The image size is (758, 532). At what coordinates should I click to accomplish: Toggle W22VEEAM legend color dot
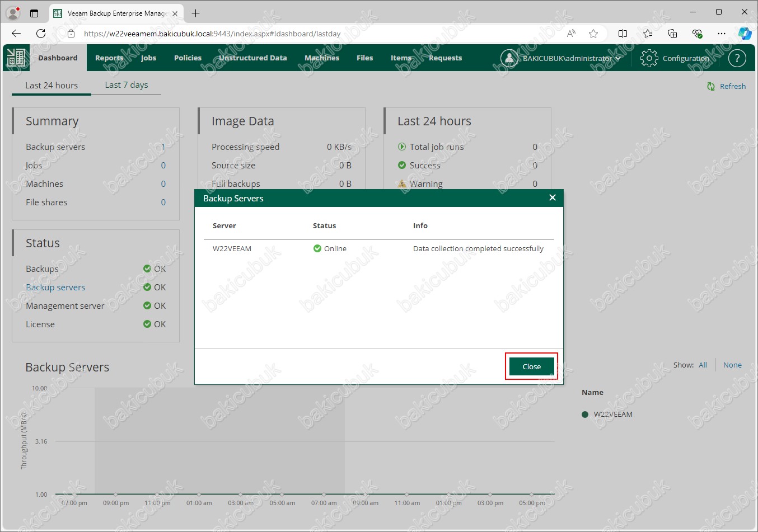(585, 415)
